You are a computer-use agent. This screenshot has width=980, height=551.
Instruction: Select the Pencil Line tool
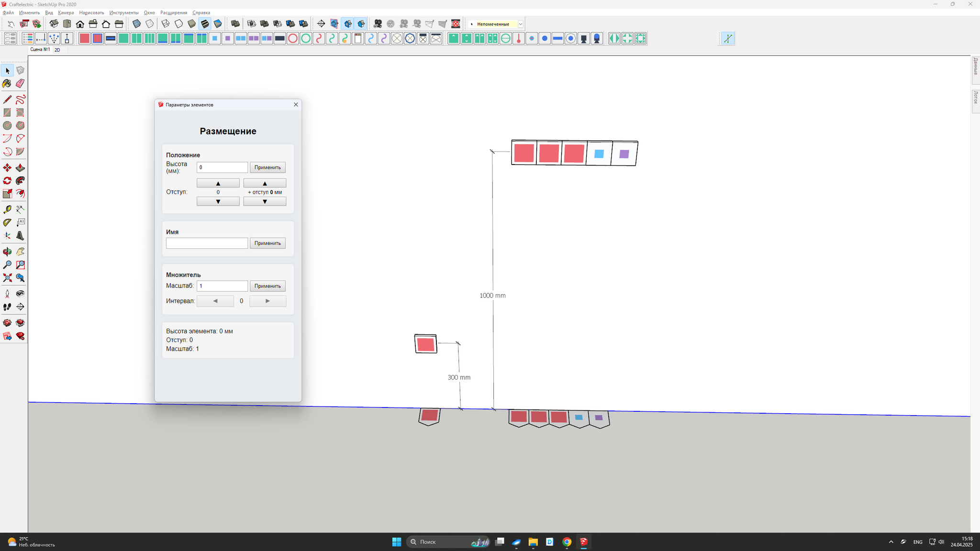point(7,99)
